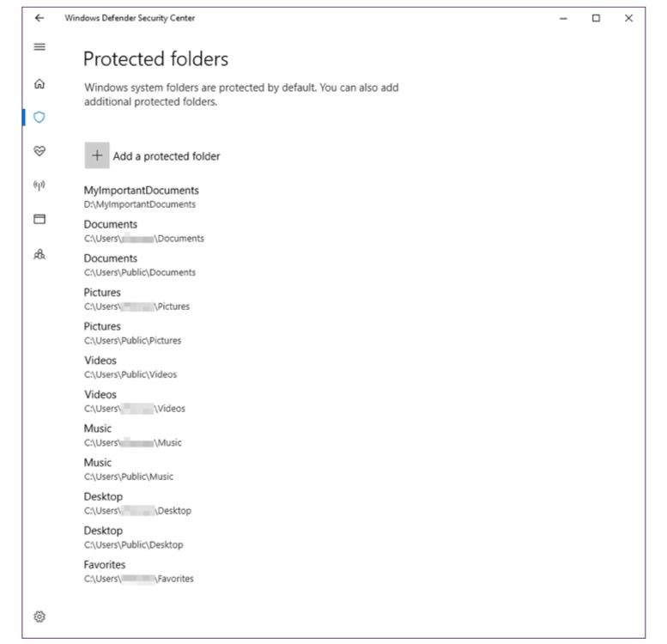Image resolution: width=667 pixels, height=644 pixels.
Task: Click the plus icon to add folder
Action: coord(97,155)
